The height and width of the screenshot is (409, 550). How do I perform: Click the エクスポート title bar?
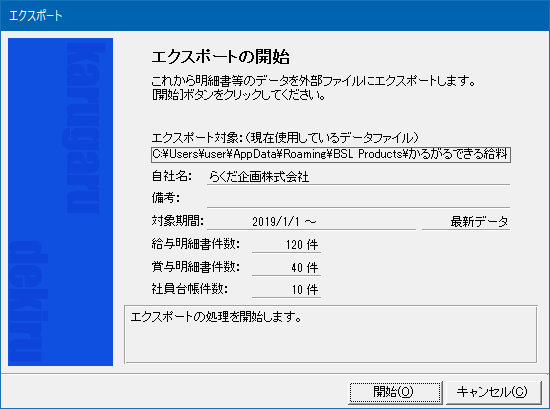[275, 15]
